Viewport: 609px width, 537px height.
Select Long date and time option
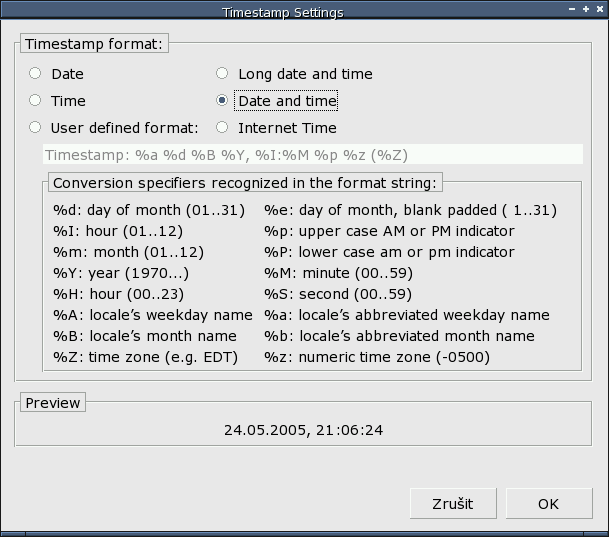point(222,73)
